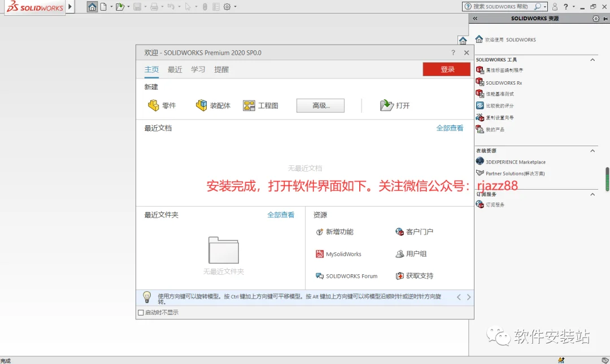Click the Open file toolbar icon
Screen dimensions: 610x364
click(120, 7)
